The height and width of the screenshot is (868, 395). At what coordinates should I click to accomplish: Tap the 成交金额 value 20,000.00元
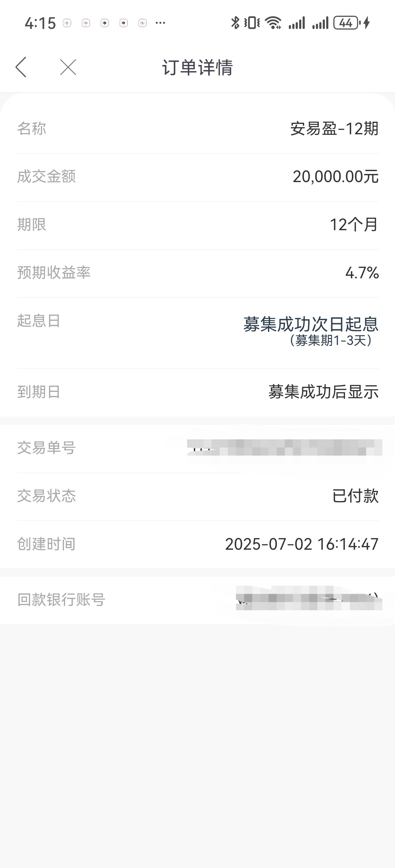click(x=336, y=176)
